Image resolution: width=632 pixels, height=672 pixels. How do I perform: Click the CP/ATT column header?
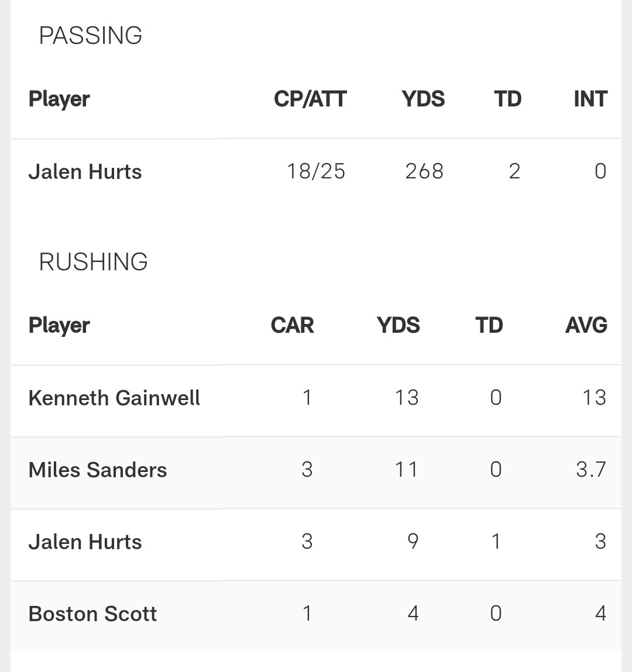pyautogui.click(x=310, y=99)
